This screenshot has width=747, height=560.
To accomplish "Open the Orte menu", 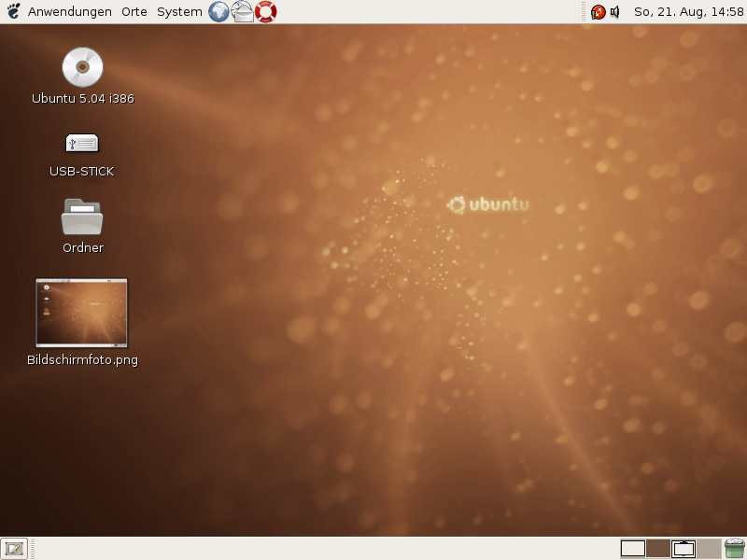I will (x=134, y=11).
